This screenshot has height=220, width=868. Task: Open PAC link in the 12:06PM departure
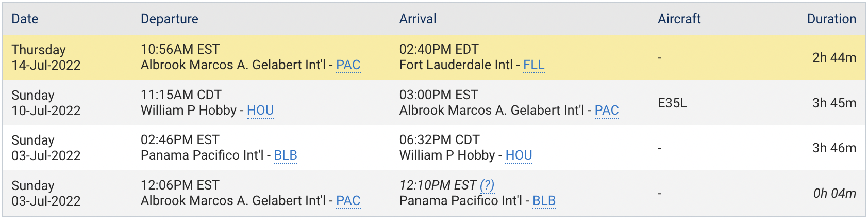pos(348,201)
